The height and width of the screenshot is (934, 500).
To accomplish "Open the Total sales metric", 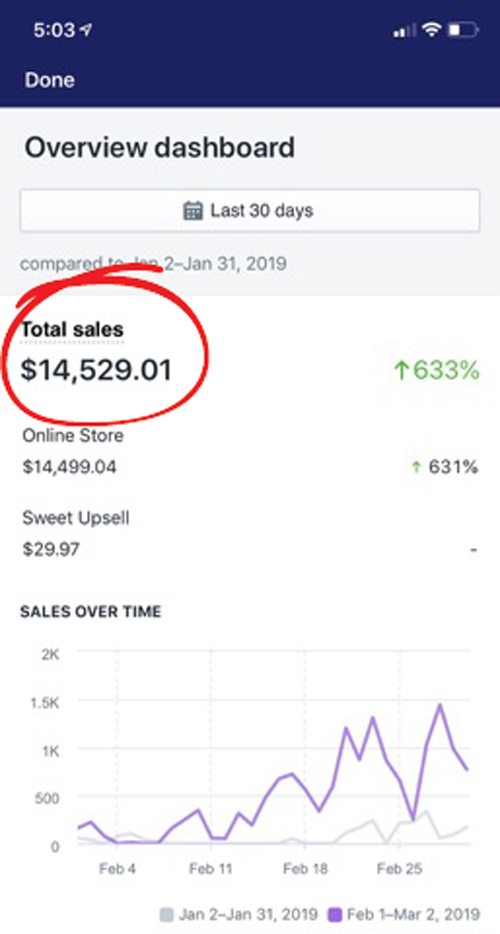I will [73, 329].
